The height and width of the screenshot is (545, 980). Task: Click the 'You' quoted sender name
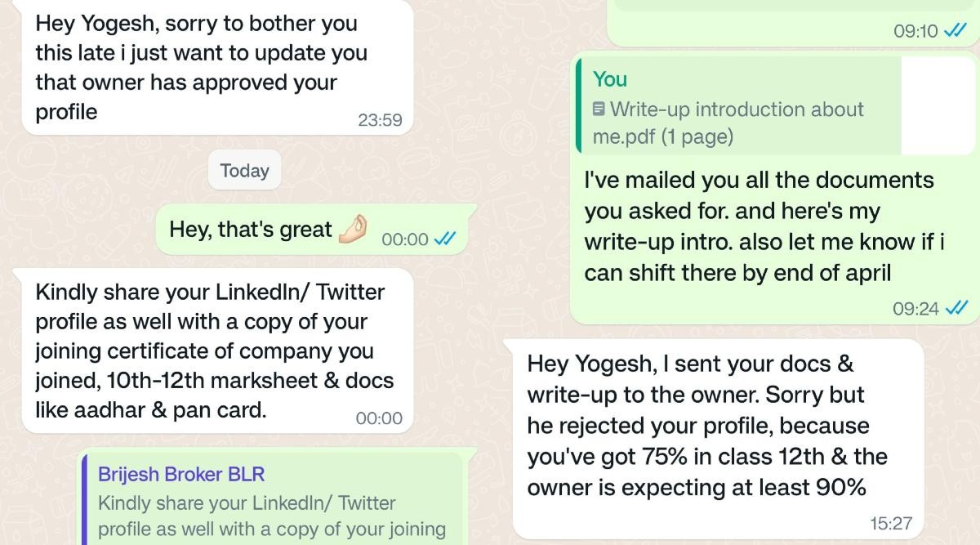click(x=610, y=79)
